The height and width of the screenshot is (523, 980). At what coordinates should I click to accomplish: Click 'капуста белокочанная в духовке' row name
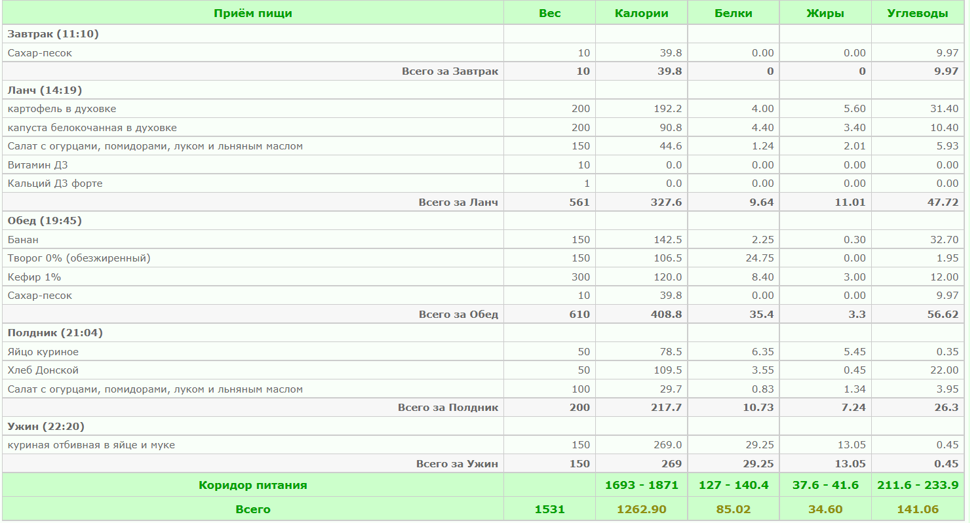92,128
